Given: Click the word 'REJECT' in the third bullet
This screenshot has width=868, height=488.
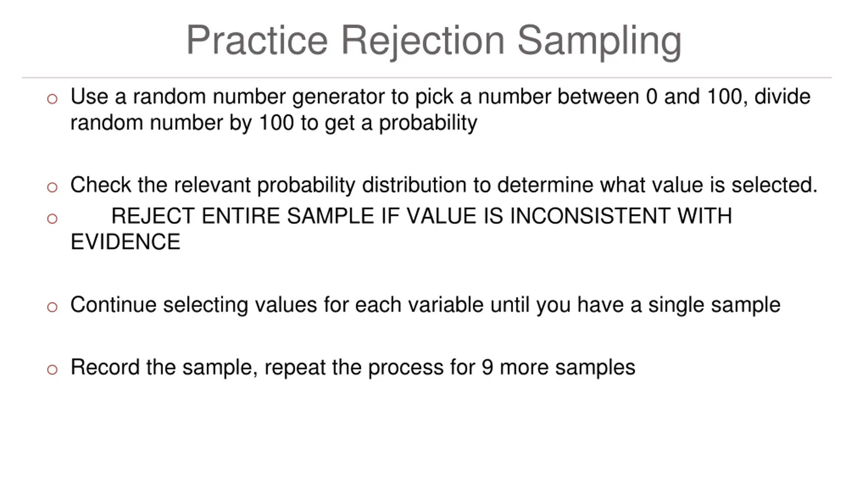Looking at the screenshot, I should coord(153,217).
